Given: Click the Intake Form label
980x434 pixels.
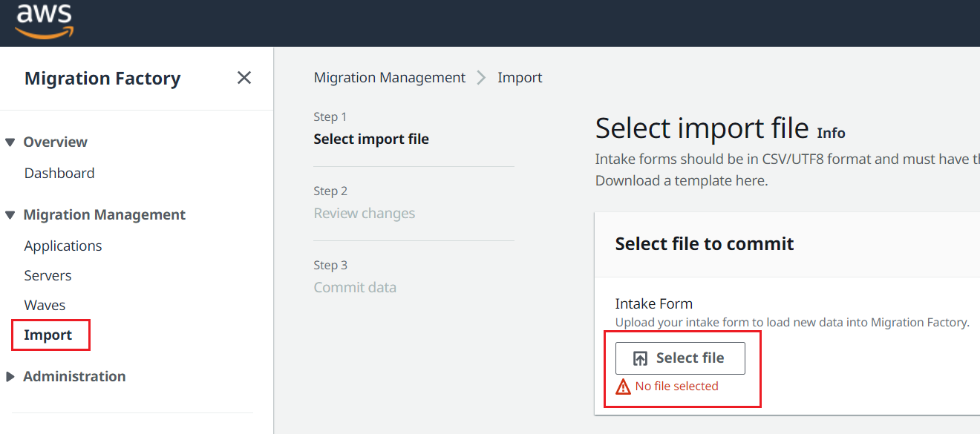Looking at the screenshot, I should 654,303.
